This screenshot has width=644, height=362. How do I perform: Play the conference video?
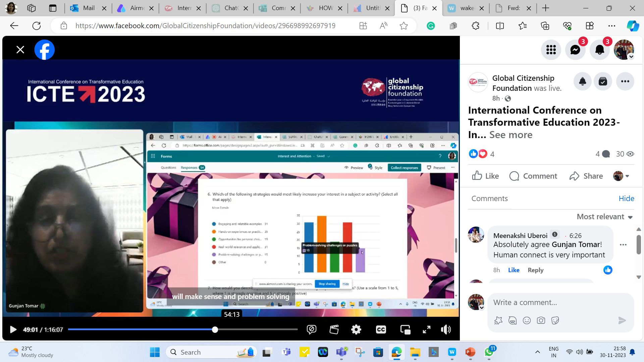[x=13, y=329]
